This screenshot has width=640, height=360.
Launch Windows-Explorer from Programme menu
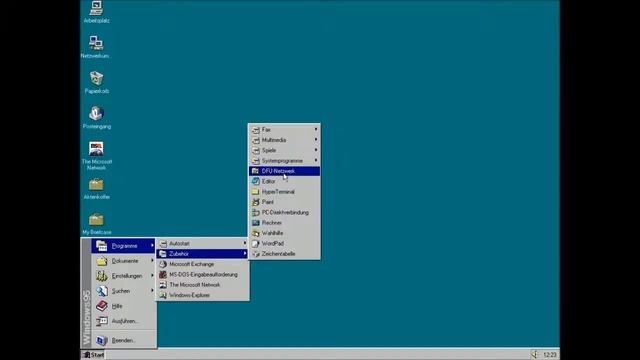[x=203, y=295]
